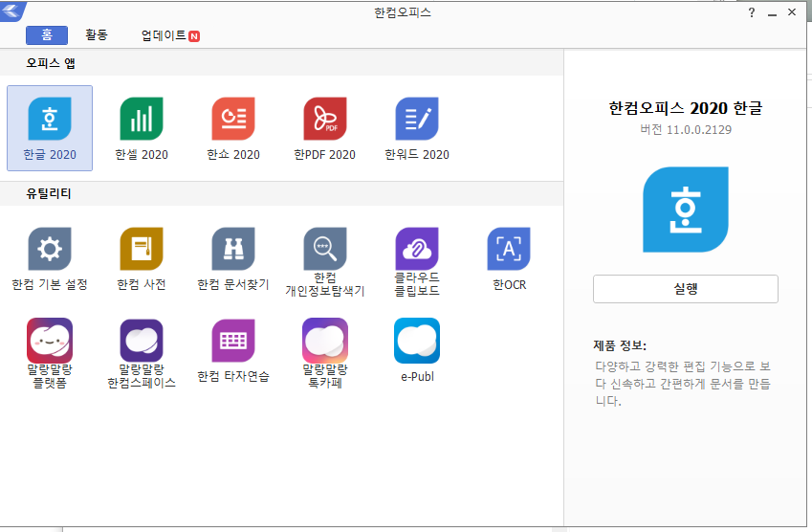Close the 한컴오피스 window
This screenshot has width=812, height=532.
click(792, 11)
